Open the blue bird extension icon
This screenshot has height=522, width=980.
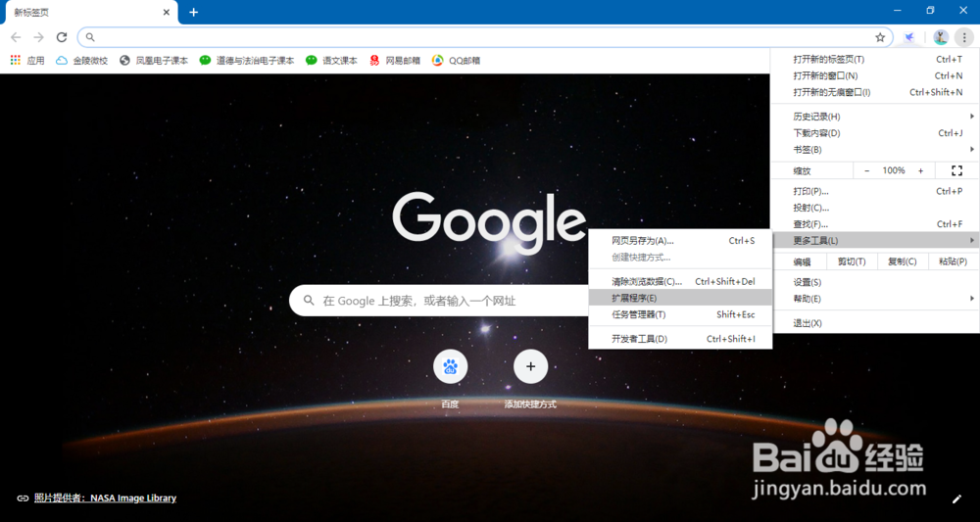point(909,37)
